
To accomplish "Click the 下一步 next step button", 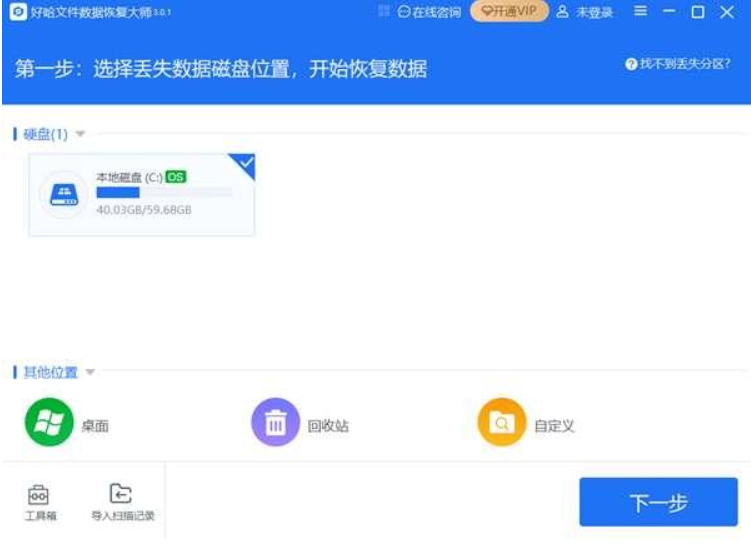I will coord(659,502).
